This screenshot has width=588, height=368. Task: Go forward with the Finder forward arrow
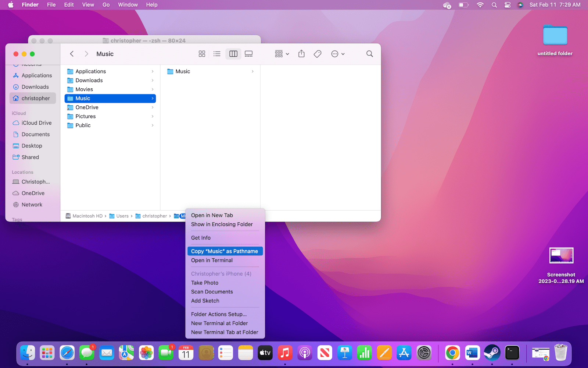pos(86,54)
